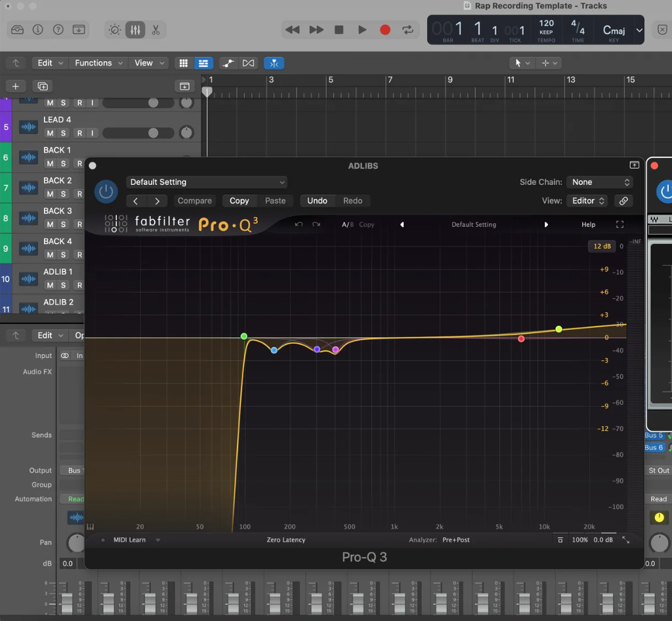This screenshot has width=672, height=621.
Task: Click the Zero Latency processing mode button
Action: coord(286,540)
